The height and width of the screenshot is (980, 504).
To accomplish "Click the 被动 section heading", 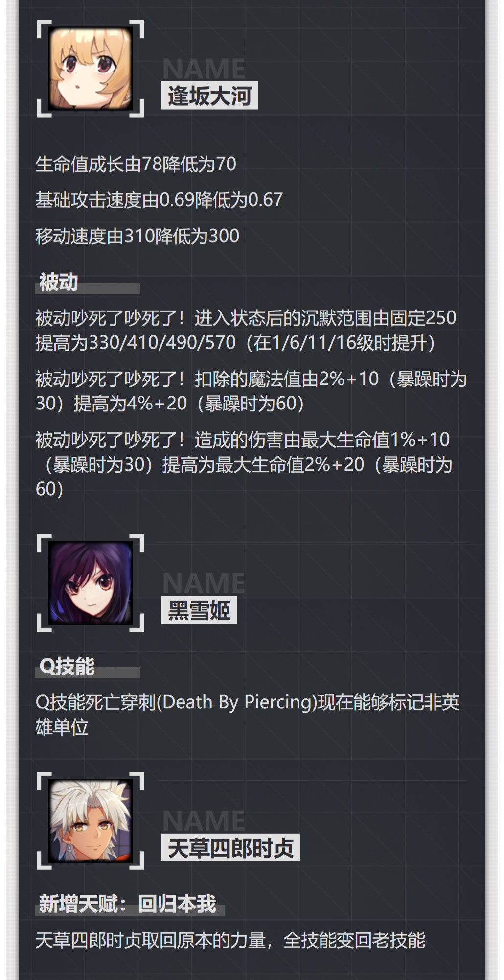I will 59,283.
